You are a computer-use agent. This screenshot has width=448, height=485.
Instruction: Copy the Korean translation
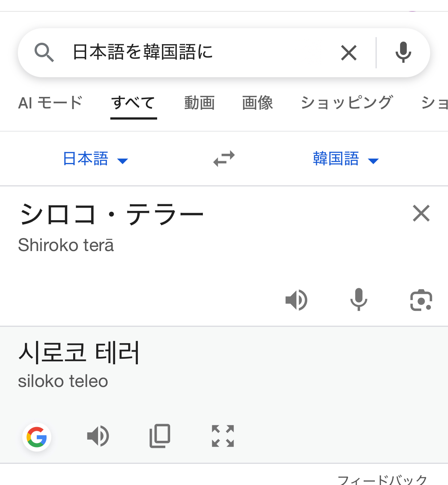pyautogui.click(x=160, y=436)
